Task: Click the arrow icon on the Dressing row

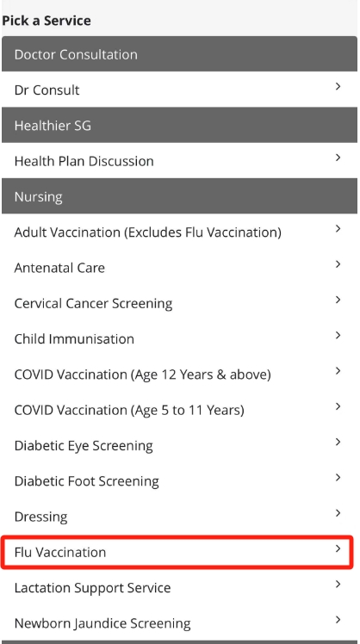Action: tap(338, 513)
